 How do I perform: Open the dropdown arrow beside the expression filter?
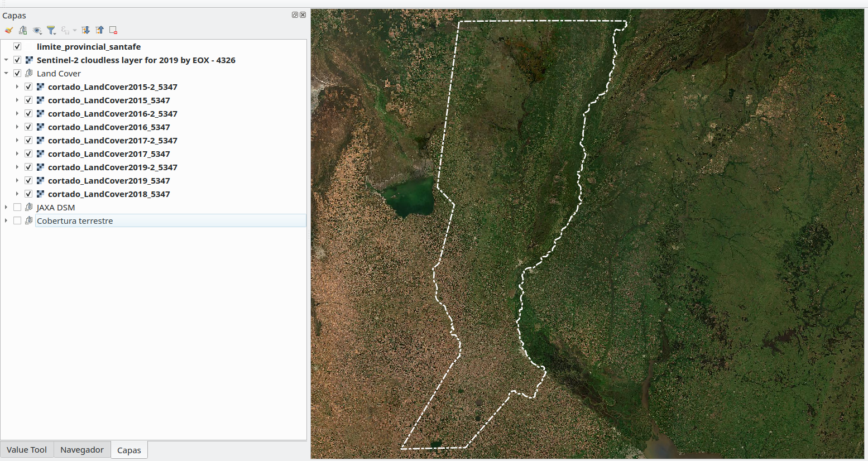click(75, 30)
